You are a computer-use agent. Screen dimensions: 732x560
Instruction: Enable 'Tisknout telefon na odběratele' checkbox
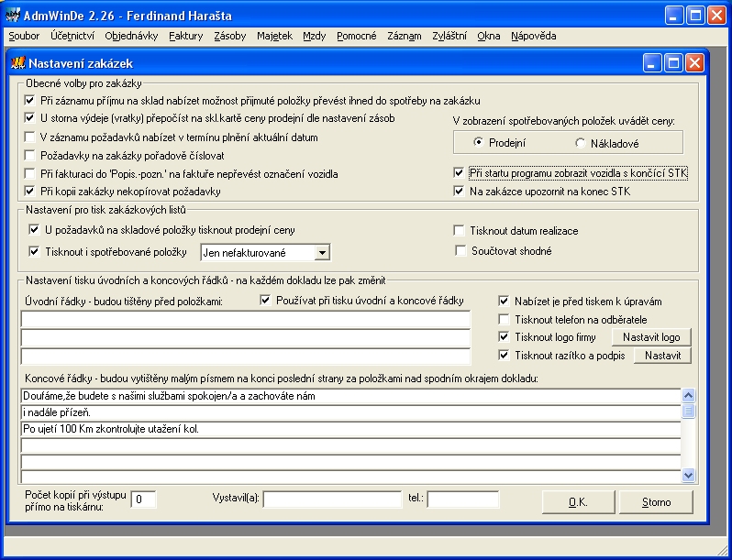504,319
